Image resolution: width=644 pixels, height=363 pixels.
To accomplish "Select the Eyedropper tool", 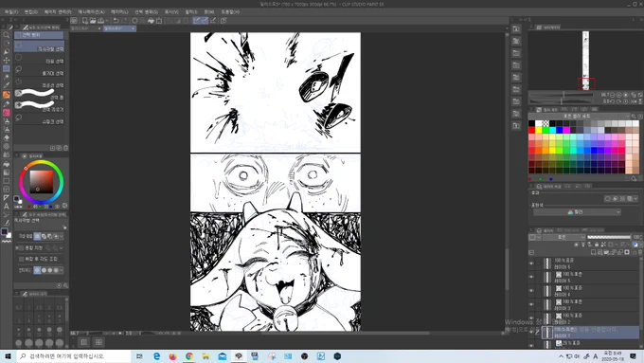I will 7,86.
